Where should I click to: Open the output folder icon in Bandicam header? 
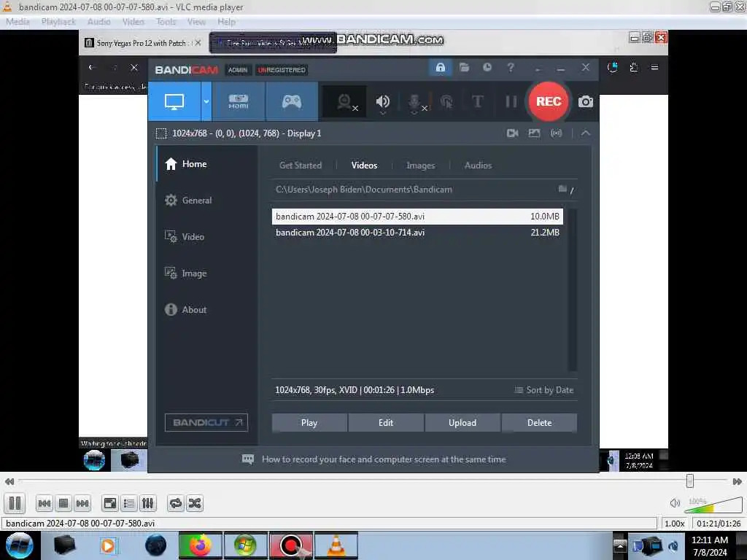465,67
